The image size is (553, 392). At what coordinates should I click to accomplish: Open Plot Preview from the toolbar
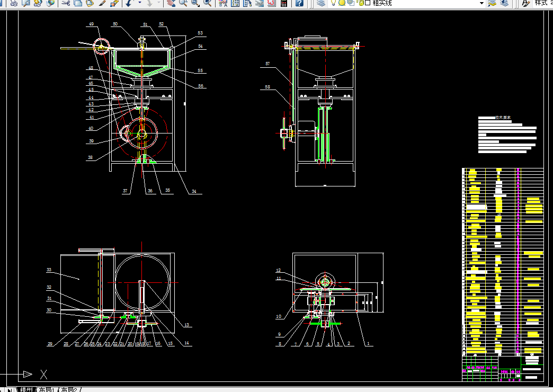pyautogui.click(x=26, y=3)
